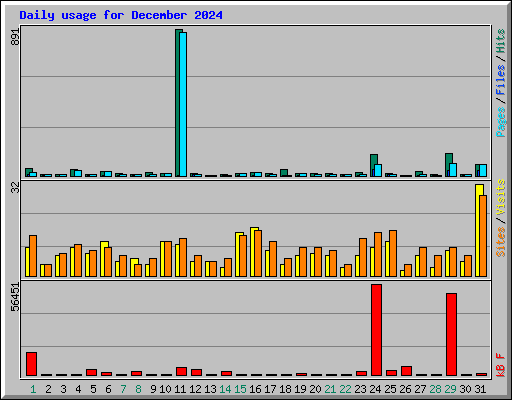Click day label 23 on the x-axis
512x400 pixels.
coord(360,389)
